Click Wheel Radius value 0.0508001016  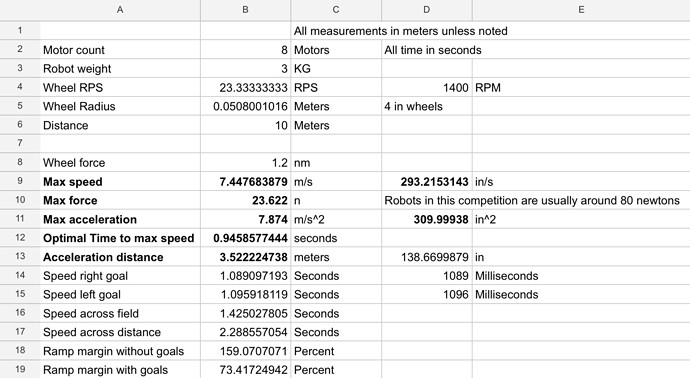click(x=246, y=106)
